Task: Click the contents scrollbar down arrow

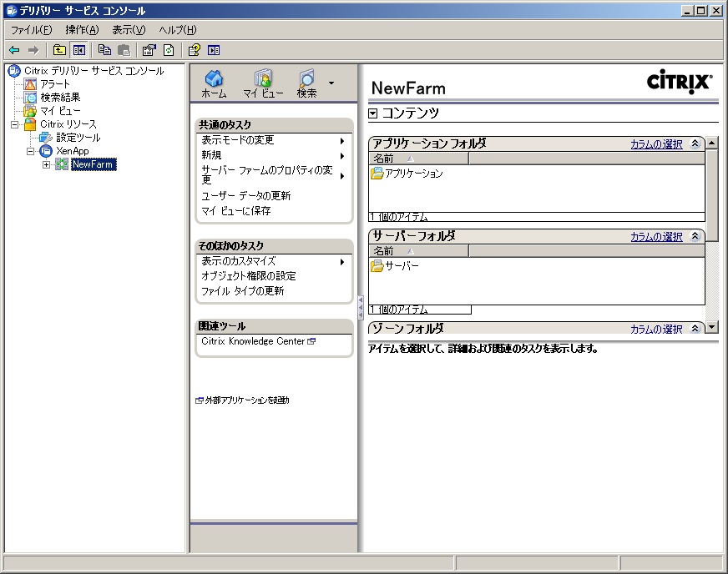Action: [711, 327]
